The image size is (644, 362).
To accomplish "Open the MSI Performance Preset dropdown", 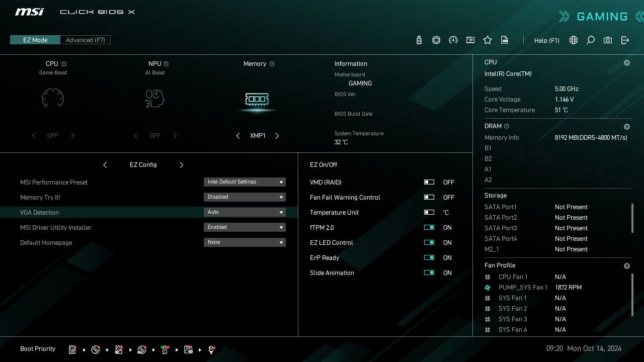I will (245, 182).
